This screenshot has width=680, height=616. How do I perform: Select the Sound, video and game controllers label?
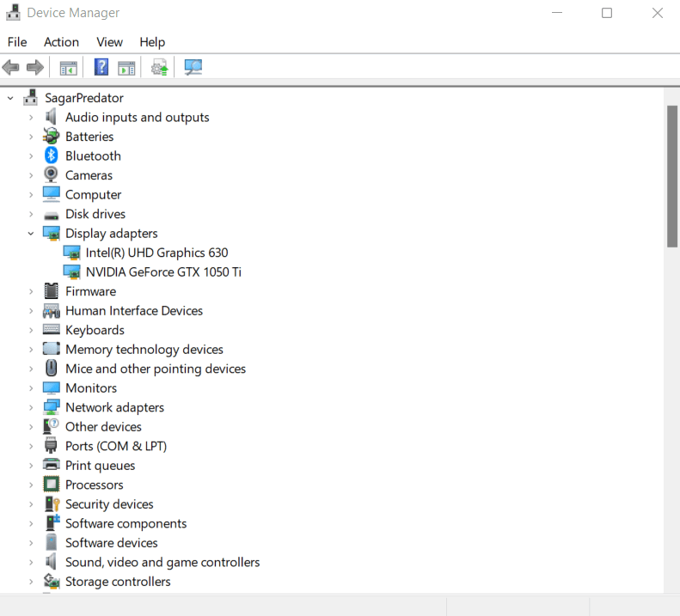(162, 562)
